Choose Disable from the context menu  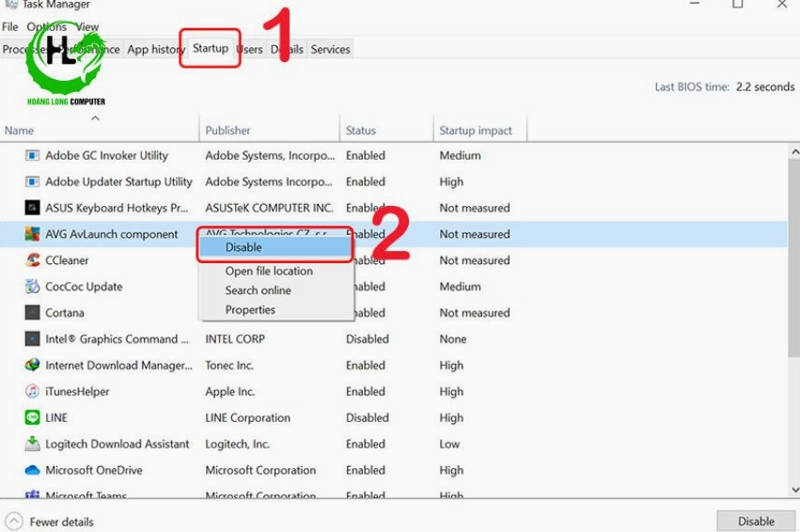click(243, 247)
